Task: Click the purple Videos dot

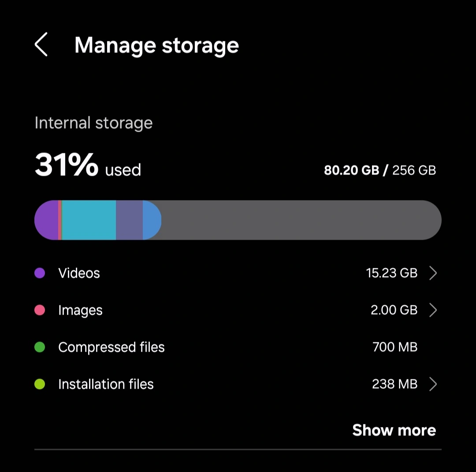Action: coord(40,273)
